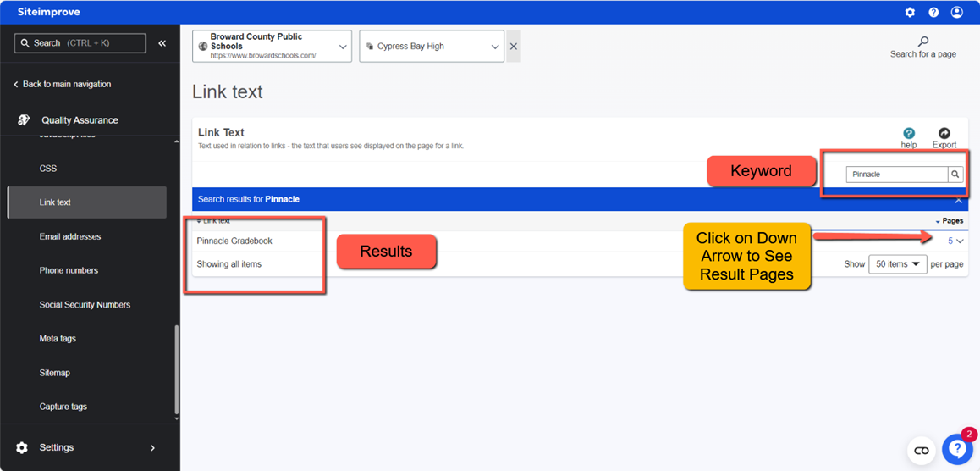Open the 50 items per page dropdown
This screenshot has height=471, width=980.
pyautogui.click(x=898, y=264)
